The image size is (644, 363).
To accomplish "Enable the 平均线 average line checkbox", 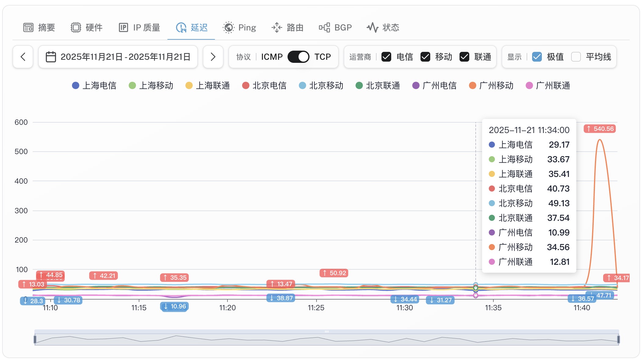I will [576, 57].
